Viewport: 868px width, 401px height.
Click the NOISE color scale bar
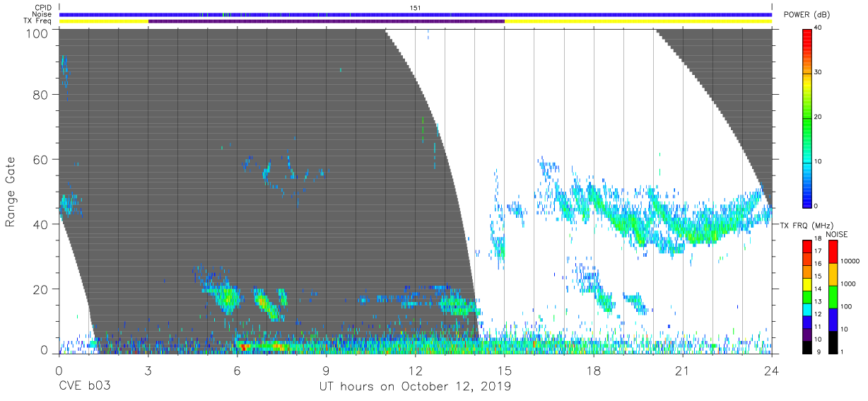point(832,297)
